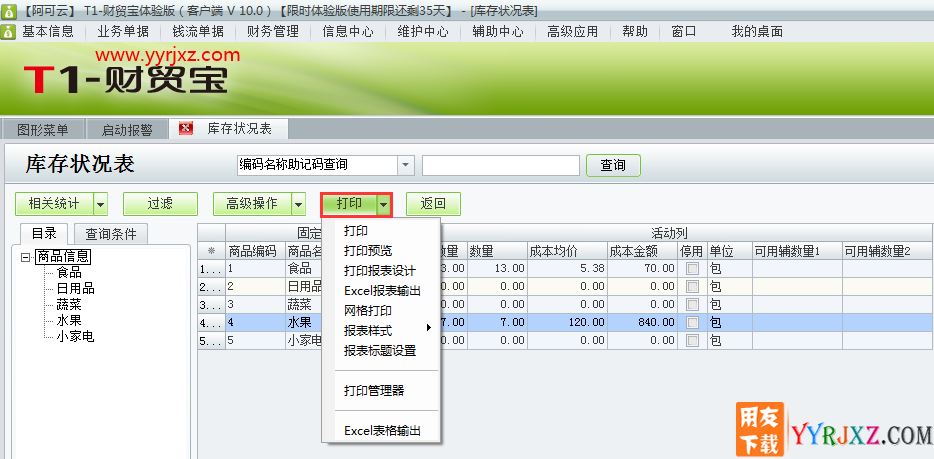This screenshot has width=934, height=459.
Task: Click the 5.38 average cost cell
Action: tap(567, 269)
